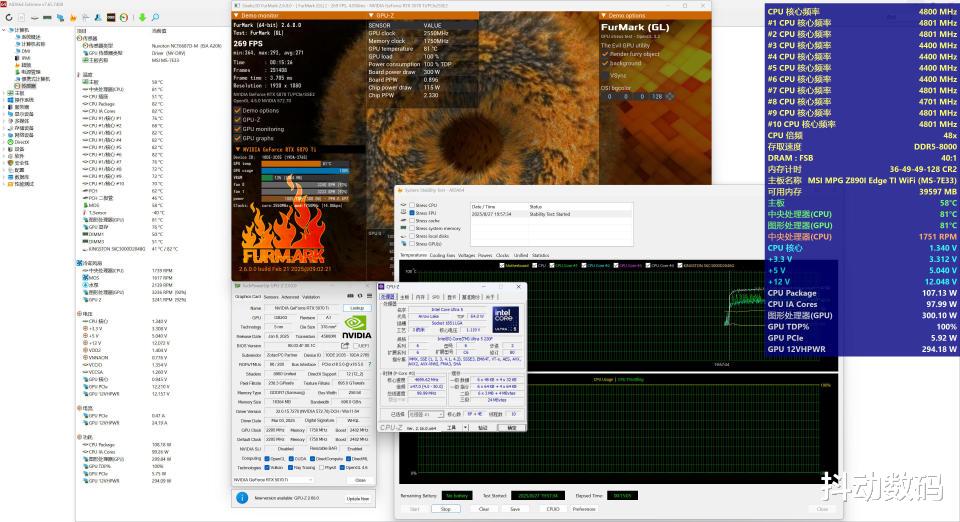The image size is (960, 522).
Task: Click the GPU-Z BIOS share export icon
Action: point(345,346)
